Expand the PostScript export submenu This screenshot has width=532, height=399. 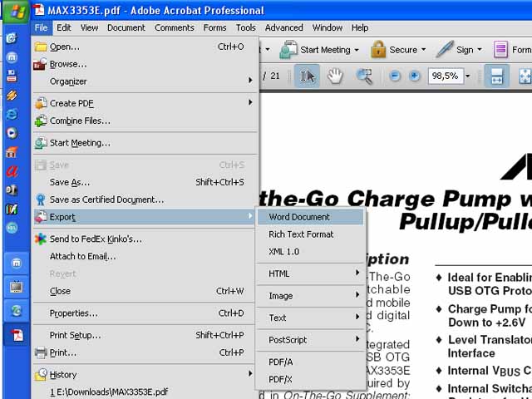pos(310,340)
